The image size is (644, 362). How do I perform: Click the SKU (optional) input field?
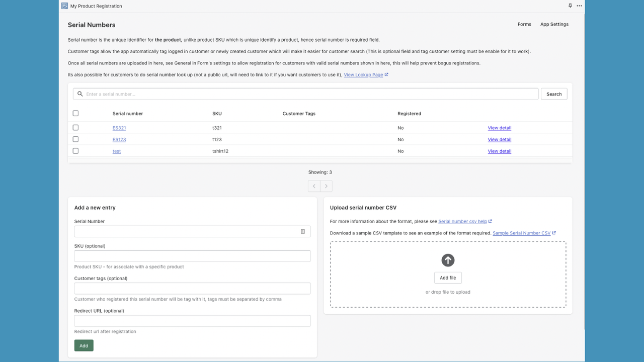pyautogui.click(x=192, y=256)
